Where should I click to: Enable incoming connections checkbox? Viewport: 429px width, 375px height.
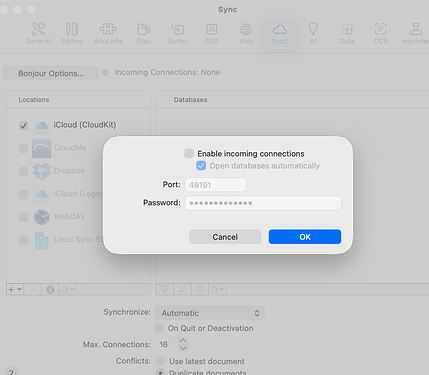pyautogui.click(x=189, y=153)
